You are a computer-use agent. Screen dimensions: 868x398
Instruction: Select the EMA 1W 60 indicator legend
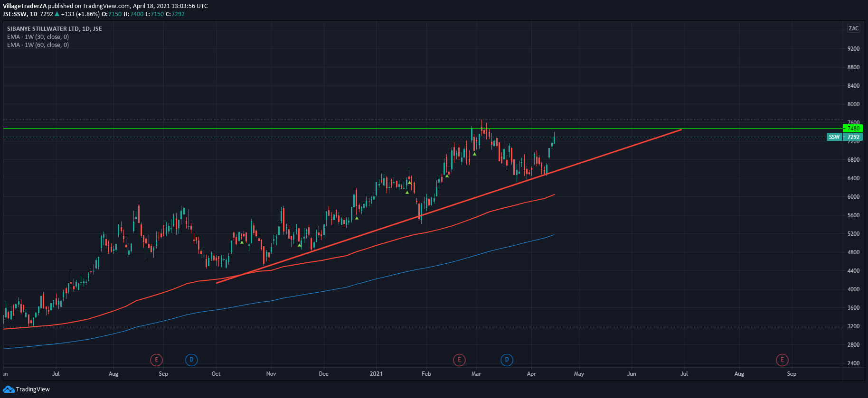(x=38, y=45)
